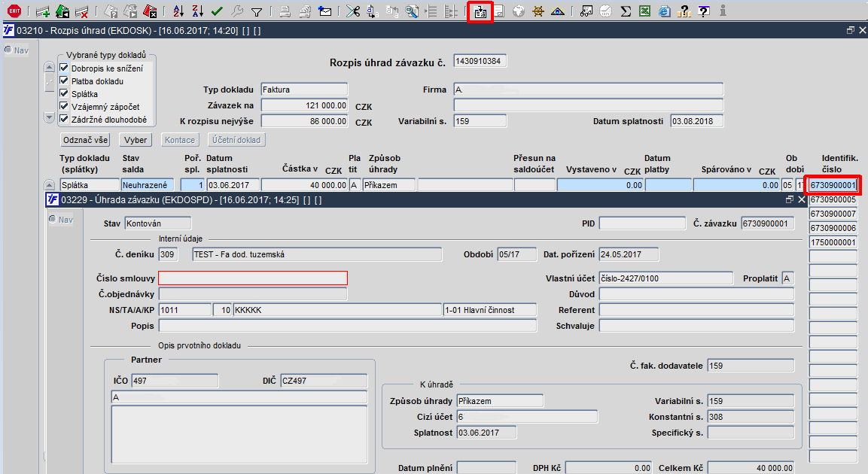Click the question mark with boxes help icon

tap(684, 11)
